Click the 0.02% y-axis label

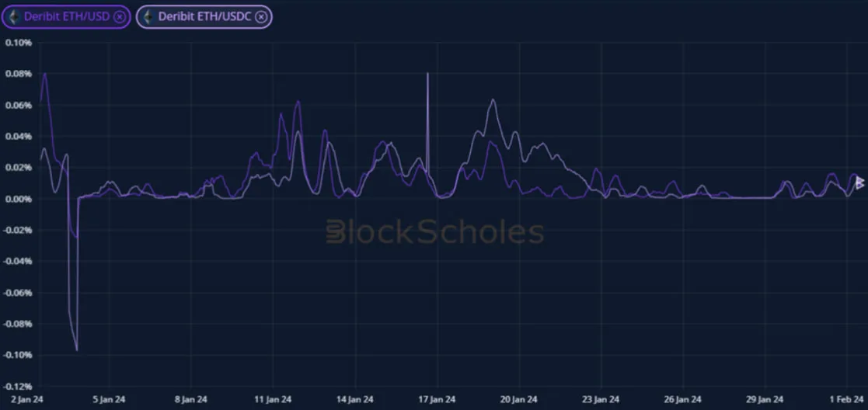pyautogui.click(x=19, y=168)
